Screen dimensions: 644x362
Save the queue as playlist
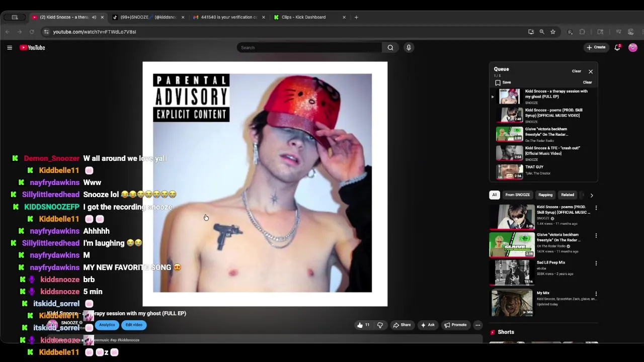[503, 82]
